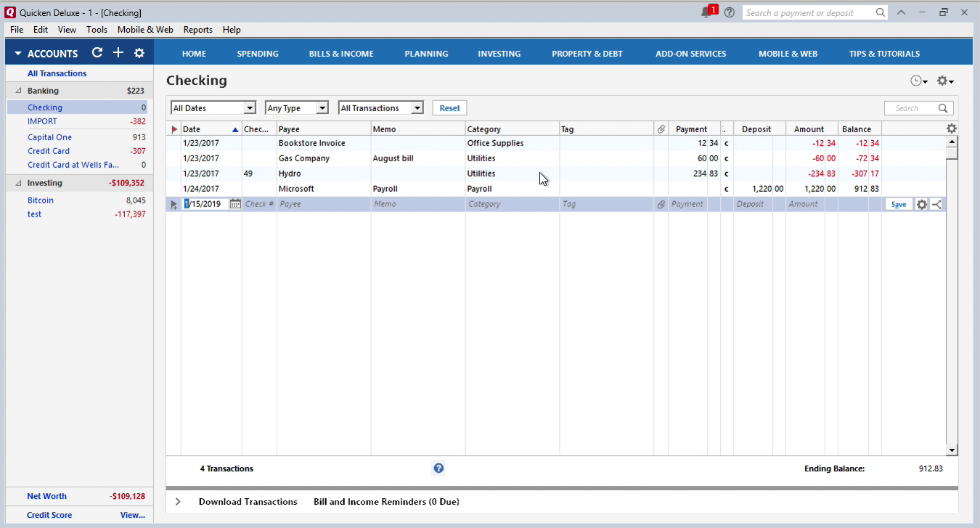The image size is (980, 528).
Task: Click the register scrollbar down arrow
Action: click(x=952, y=450)
